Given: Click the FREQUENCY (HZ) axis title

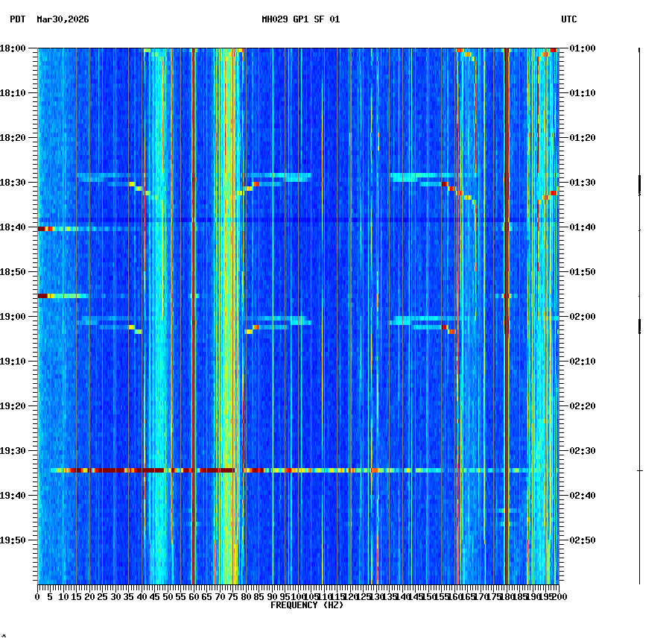Looking at the screenshot, I should tap(307, 605).
